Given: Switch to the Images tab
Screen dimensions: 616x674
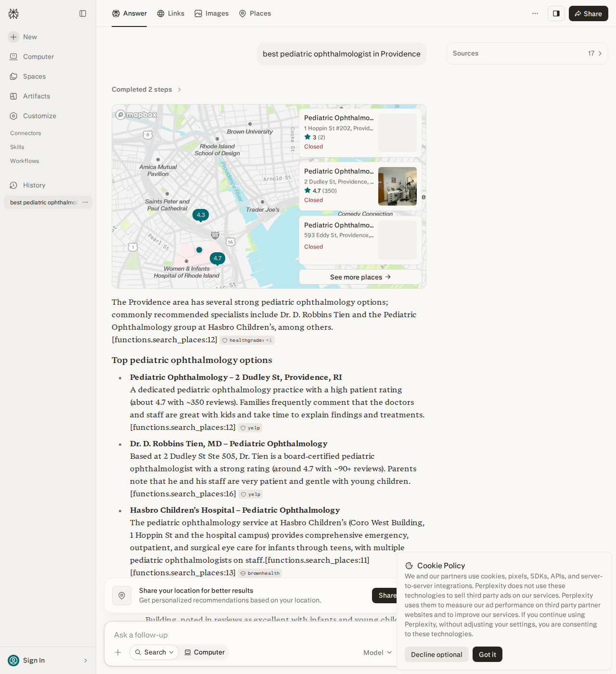Looking at the screenshot, I should click(211, 13).
